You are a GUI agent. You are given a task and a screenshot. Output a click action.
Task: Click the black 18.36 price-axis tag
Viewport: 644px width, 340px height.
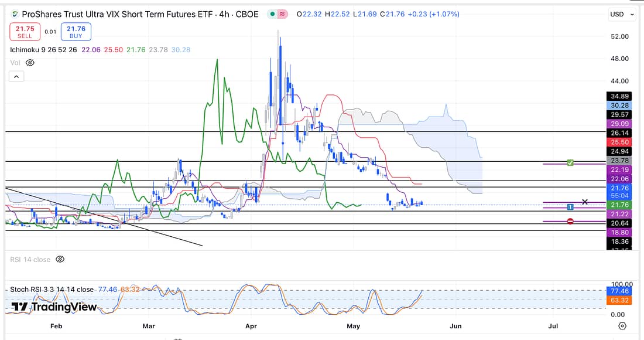(x=620, y=242)
